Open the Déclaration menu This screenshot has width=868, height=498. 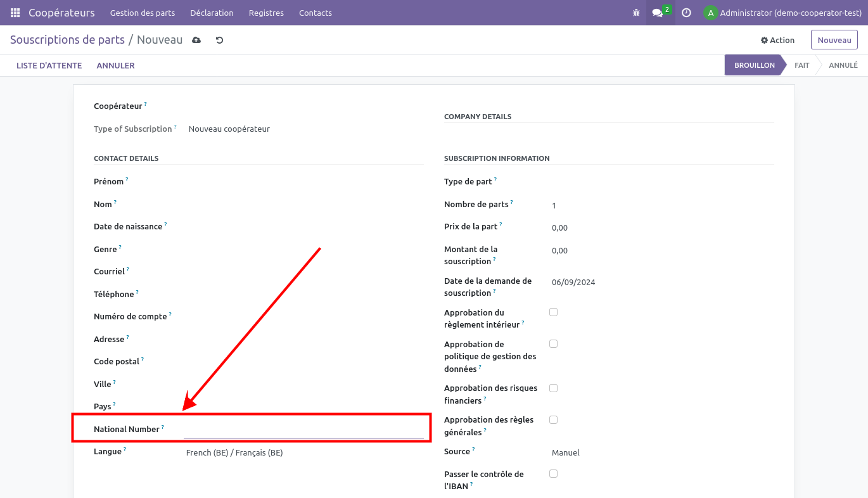[x=212, y=13]
